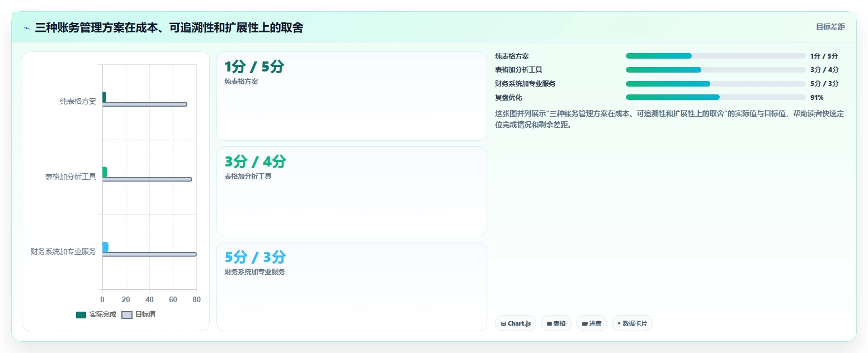Click the 数据卡片 tag chip
Screen dimensions: 868x353
[632, 323]
